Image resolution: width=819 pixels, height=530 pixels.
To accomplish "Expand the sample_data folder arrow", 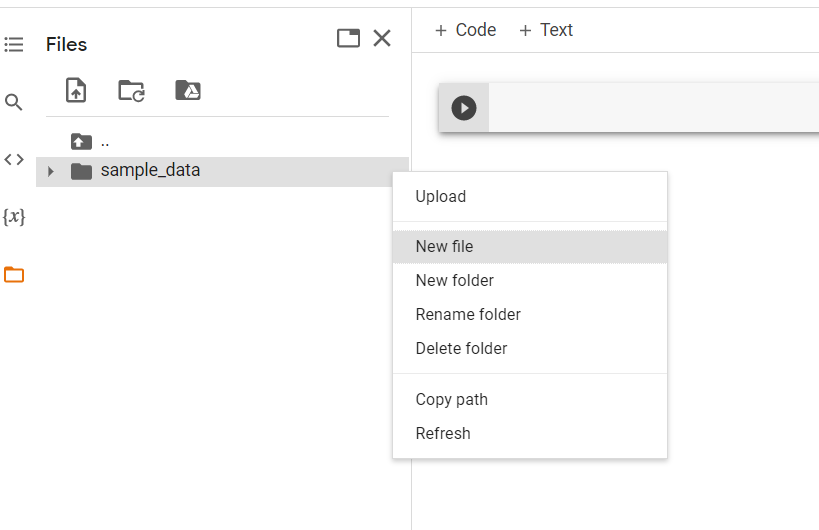I will click(x=51, y=171).
